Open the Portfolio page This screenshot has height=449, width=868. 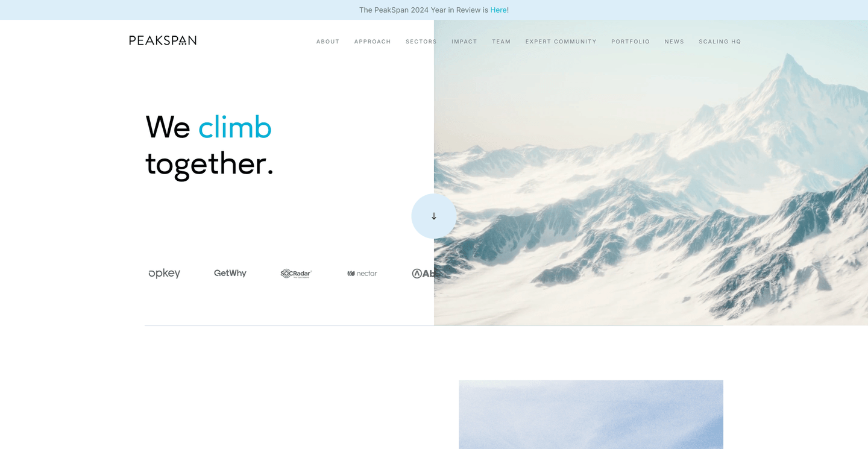[x=631, y=42]
